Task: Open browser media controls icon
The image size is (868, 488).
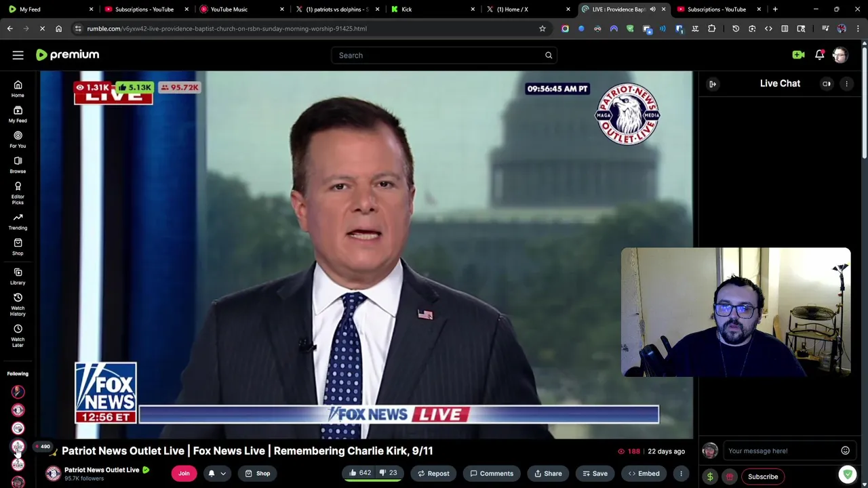Action: tap(825, 28)
